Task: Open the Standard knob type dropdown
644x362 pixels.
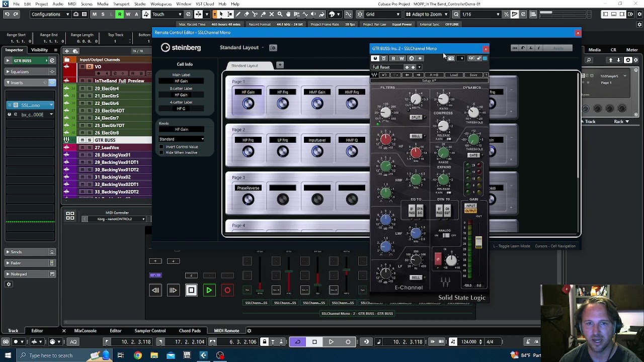Action: point(182,139)
